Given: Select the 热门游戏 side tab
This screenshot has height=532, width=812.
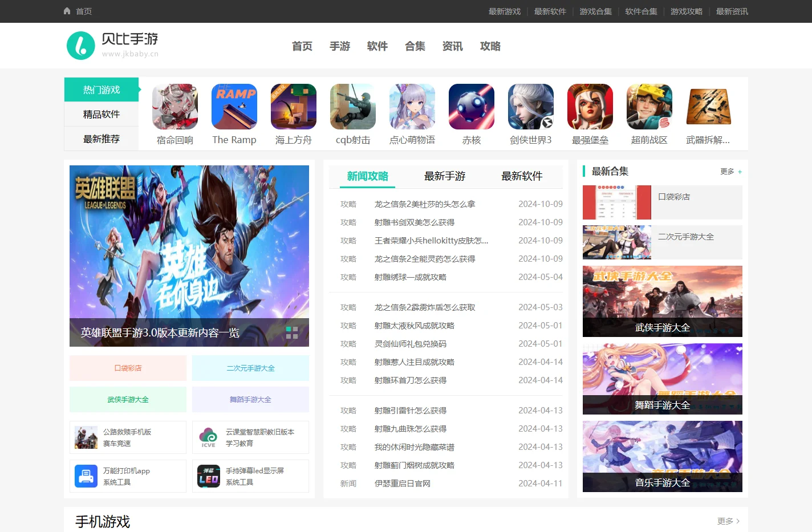Looking at the screenshot, I should (101, 90).
